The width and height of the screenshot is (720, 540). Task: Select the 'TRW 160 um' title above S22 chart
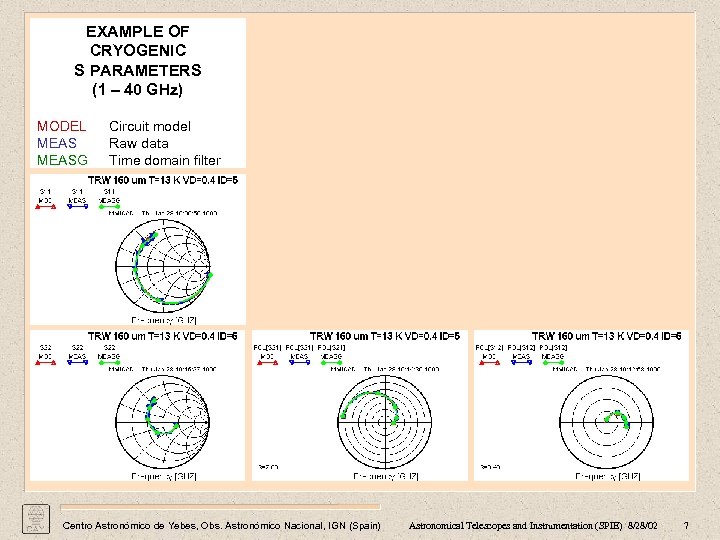[x=163, y=336]
